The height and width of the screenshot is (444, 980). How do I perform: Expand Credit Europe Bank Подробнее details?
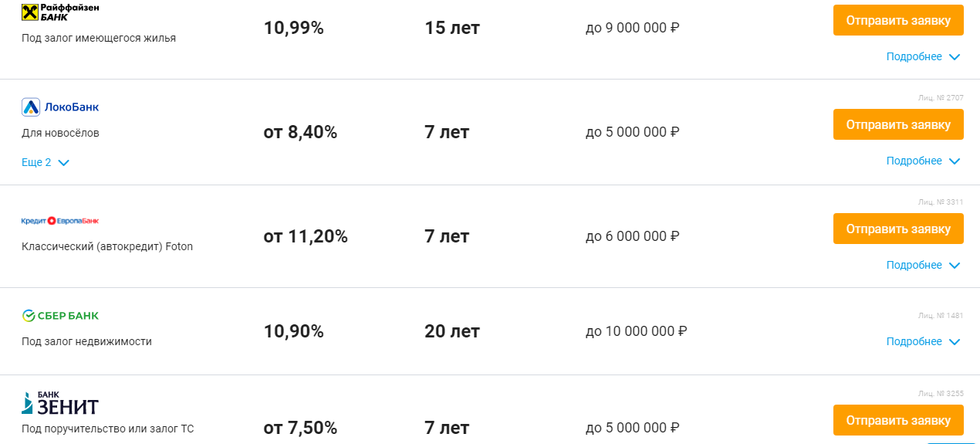[922, 265]
